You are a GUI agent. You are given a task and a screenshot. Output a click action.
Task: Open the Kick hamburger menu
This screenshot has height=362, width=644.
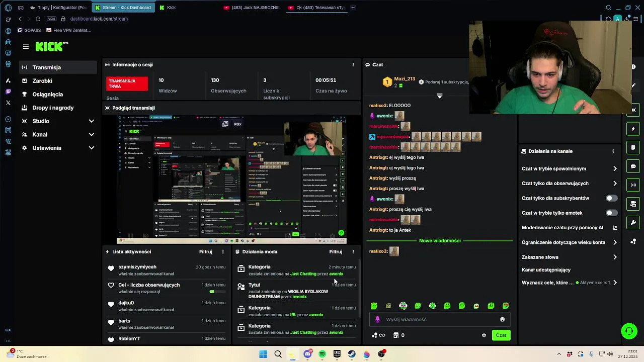pyautogui.click(x=26, y=47)
